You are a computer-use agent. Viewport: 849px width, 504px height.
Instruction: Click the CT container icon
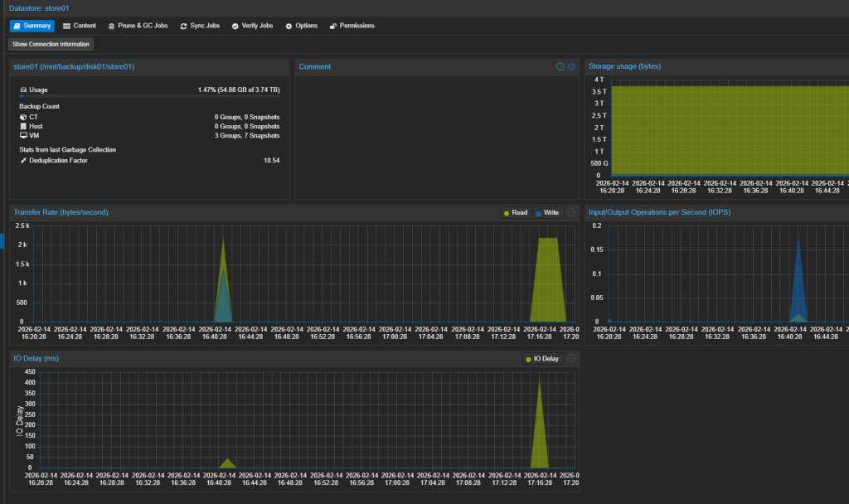coord(23,117)
